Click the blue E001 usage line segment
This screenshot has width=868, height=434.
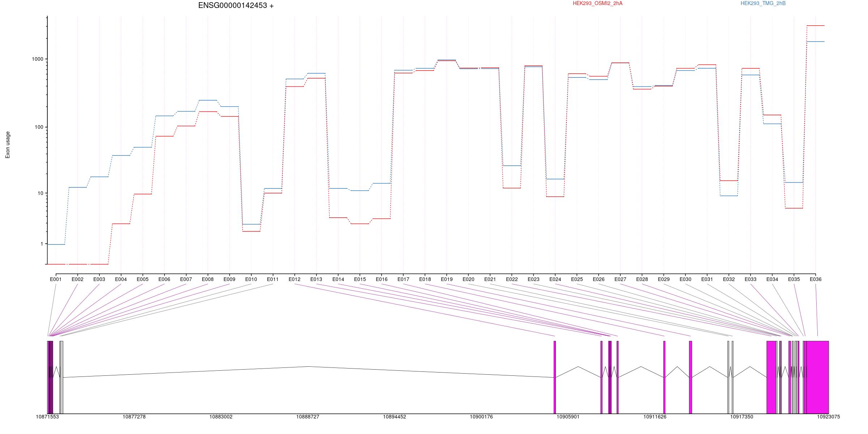tap(56, 244)
